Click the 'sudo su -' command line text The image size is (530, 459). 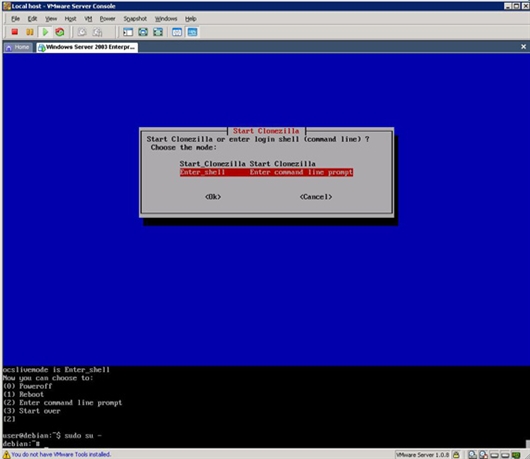click(x=83, y=435)
